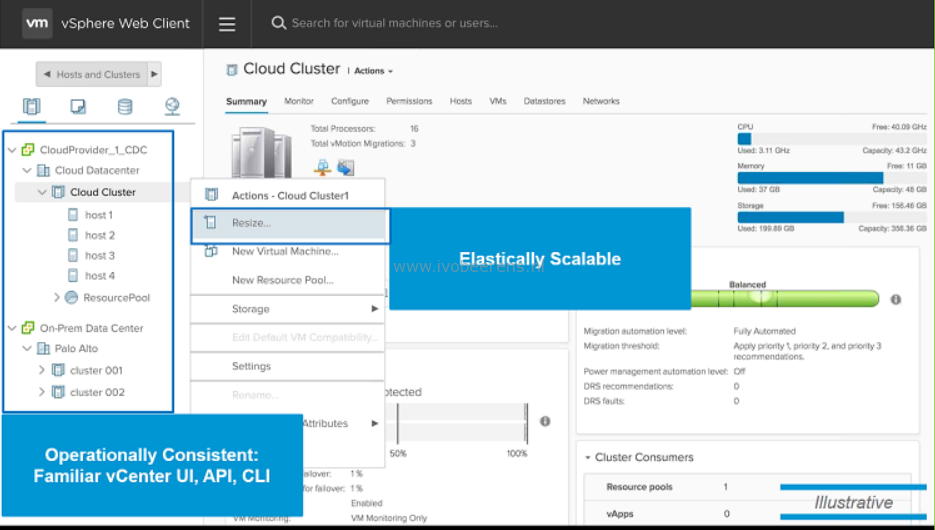Image resolution: width=935 pixels, height=530 pixels.
Task: Switch to the Hosts tab
Action: 460,101
